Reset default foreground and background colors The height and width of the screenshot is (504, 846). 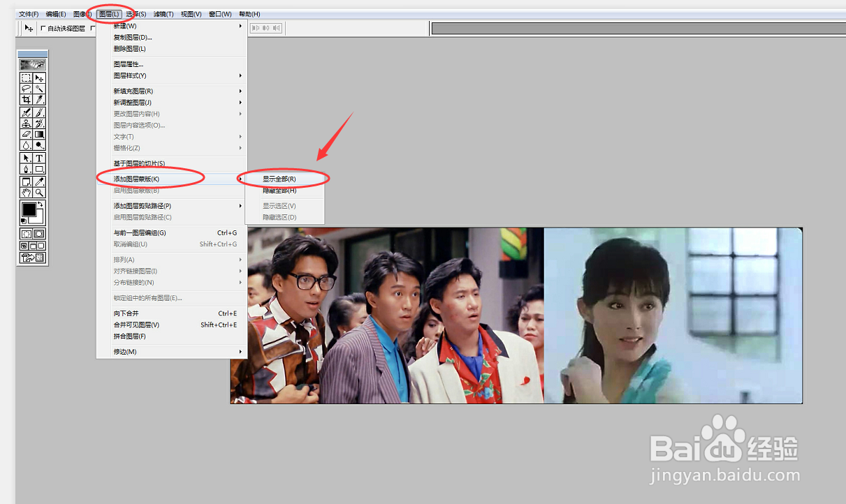[23, 221]
